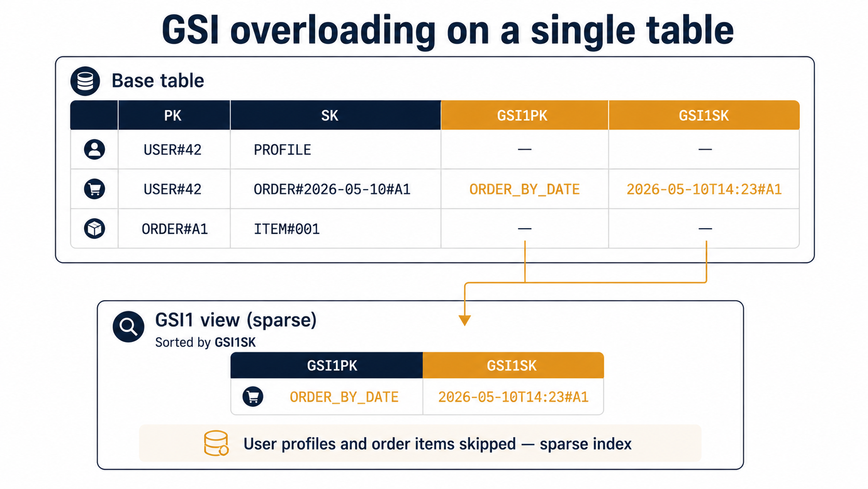Click the Base table database icon

tap(85, 81)
